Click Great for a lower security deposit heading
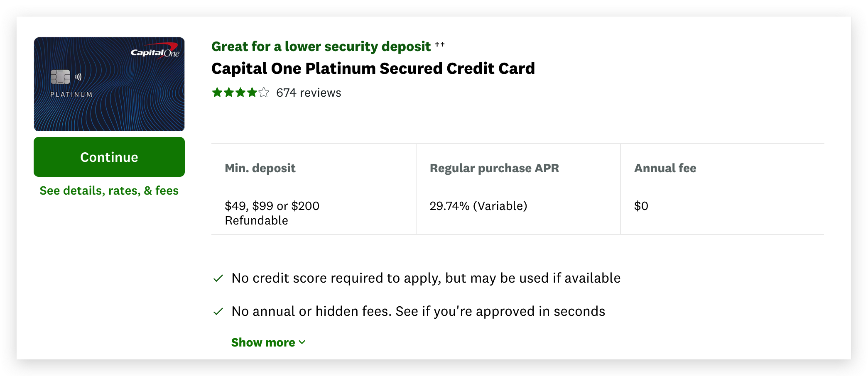The height and width of the screenshot is (376, 868). click(321, 46)
